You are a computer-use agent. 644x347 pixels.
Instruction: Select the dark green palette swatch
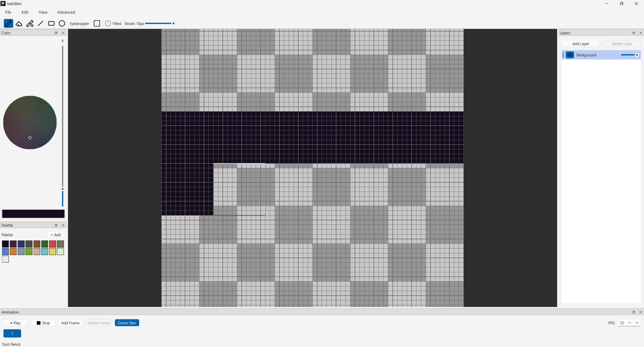pos(45,244)
